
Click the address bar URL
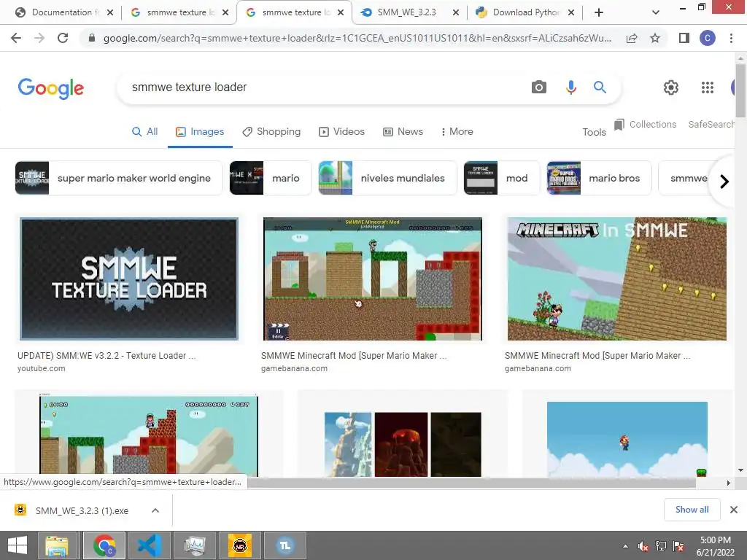[x=357, y=38]
